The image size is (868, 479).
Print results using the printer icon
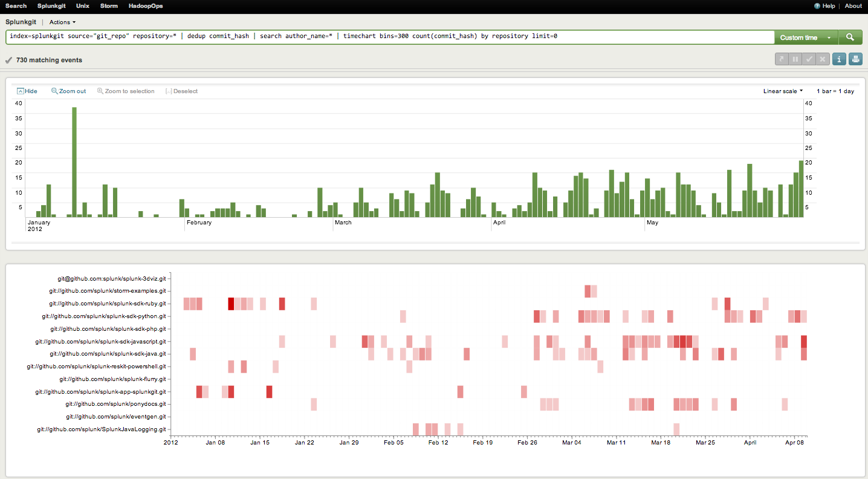[855, 59]
